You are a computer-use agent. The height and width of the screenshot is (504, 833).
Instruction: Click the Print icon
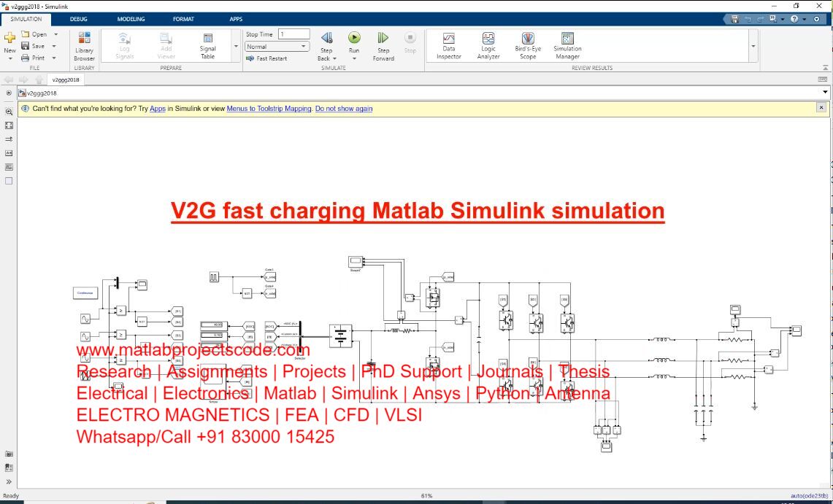(25, 58)
